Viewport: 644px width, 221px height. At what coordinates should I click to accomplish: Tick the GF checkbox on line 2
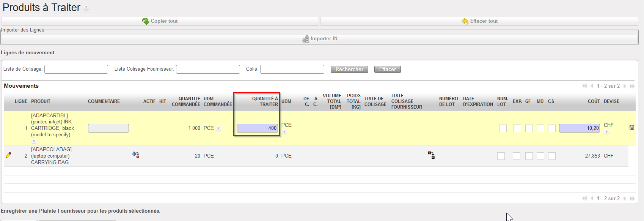tap(529, 156)
